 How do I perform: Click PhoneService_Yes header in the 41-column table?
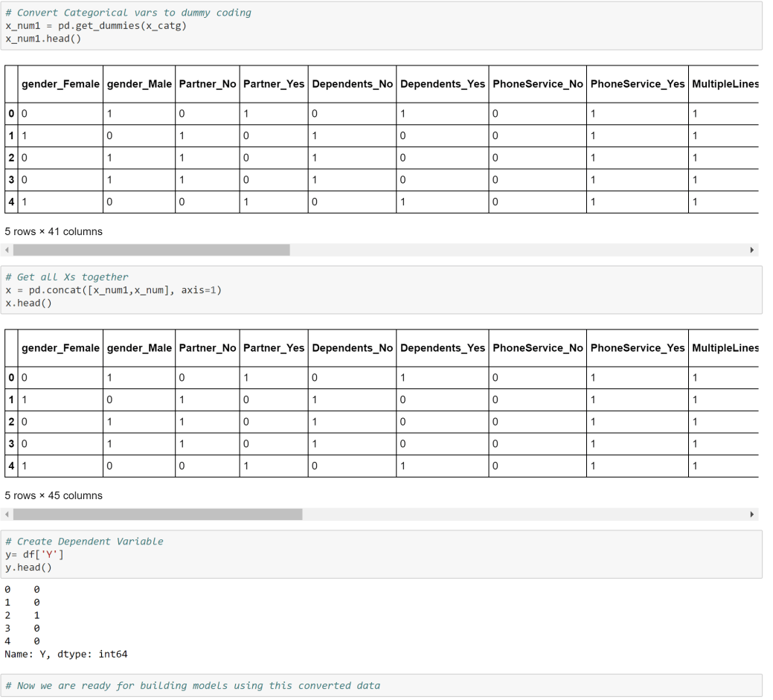(x=638, y=84)
